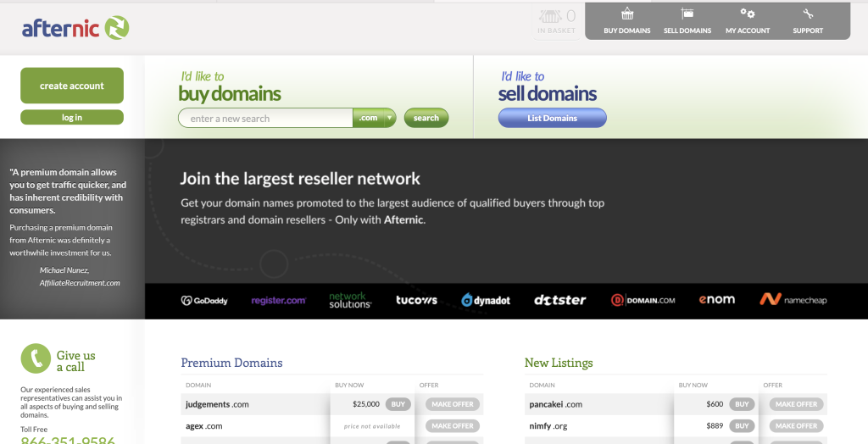Click the domain search input field
Viewport: 868px width, 444px height.
(267, 119)
